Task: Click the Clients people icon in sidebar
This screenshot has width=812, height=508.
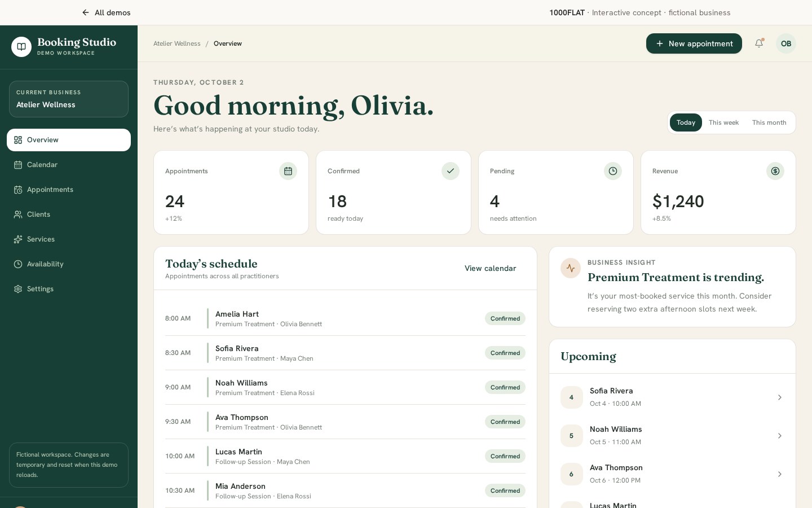Action: tap(18, 214)
